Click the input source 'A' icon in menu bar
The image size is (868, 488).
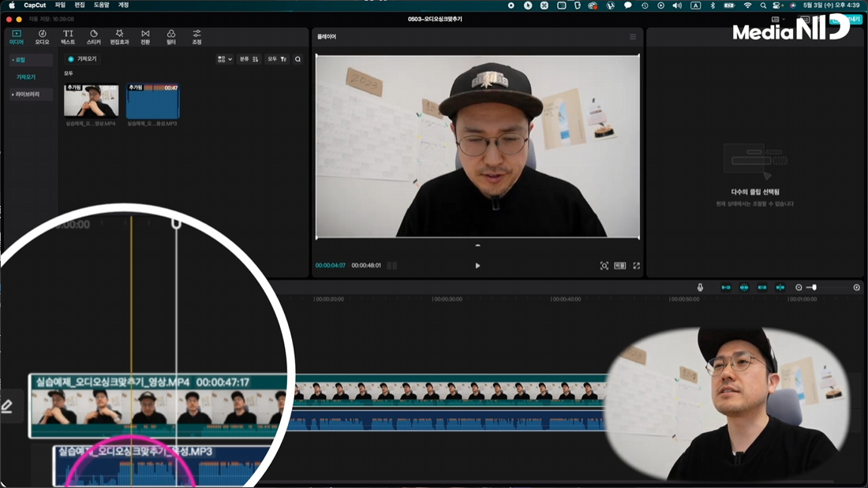[x=696, y=5]
